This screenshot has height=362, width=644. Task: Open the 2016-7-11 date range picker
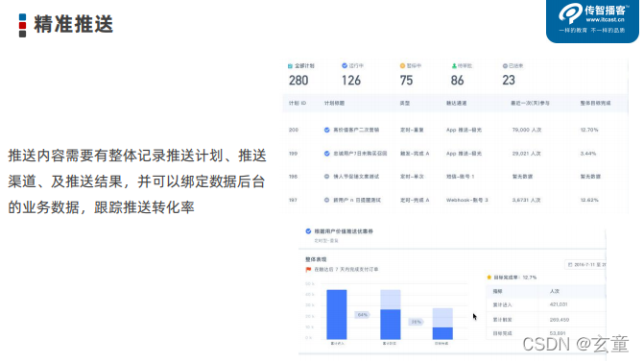(x=585, y=265)
